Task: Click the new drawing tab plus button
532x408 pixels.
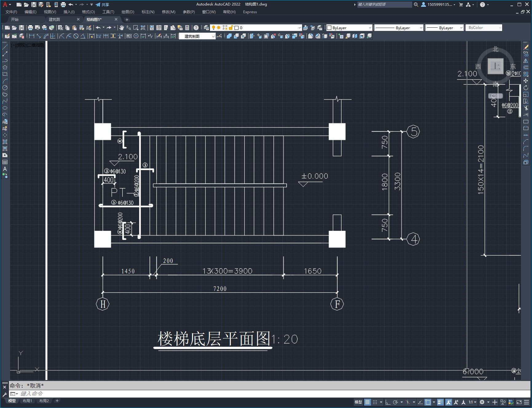Action: tap(127, 19)
